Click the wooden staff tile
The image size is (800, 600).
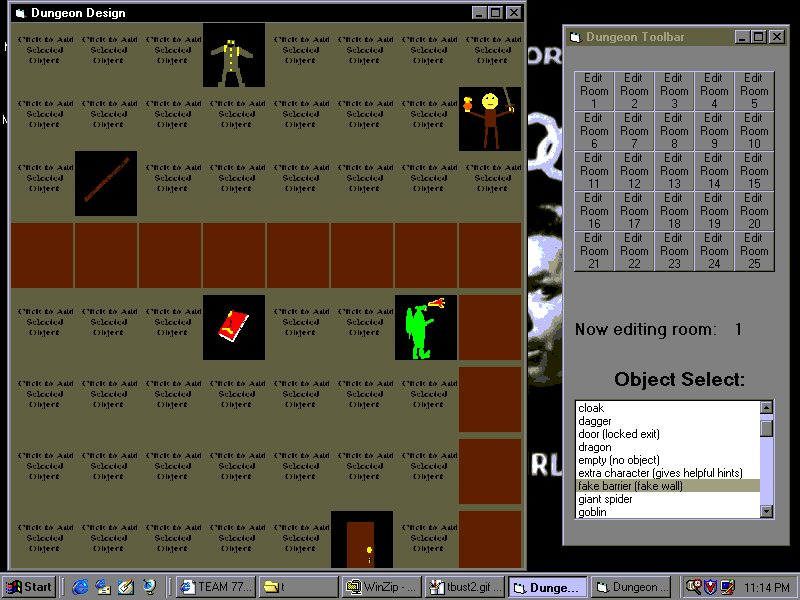(106, 183)
